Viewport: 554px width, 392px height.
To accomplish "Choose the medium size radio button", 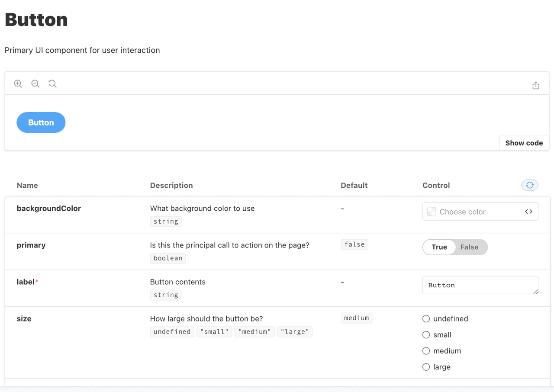I will pyautogui.click(x=426, y=351).
